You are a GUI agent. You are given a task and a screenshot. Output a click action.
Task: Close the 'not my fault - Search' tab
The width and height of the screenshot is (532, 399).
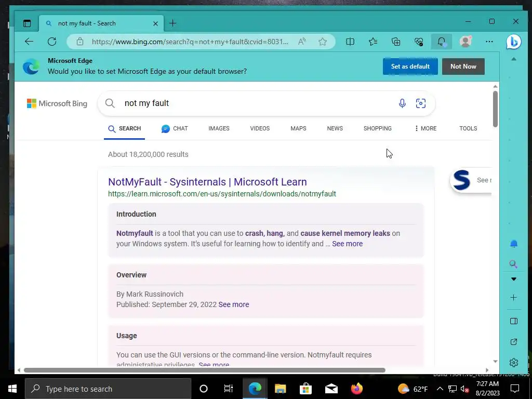[155, 23]
